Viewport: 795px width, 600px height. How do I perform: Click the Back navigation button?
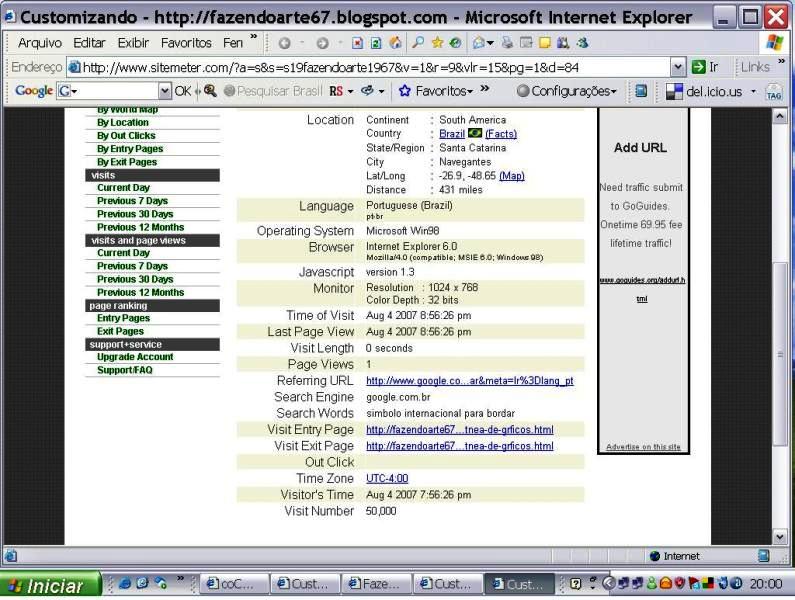(284, 43)
